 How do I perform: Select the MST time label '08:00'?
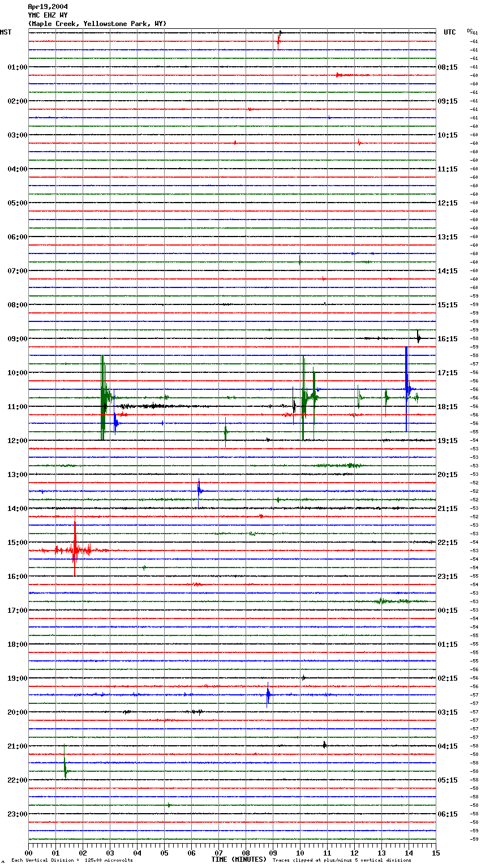[x=18, y=305]
